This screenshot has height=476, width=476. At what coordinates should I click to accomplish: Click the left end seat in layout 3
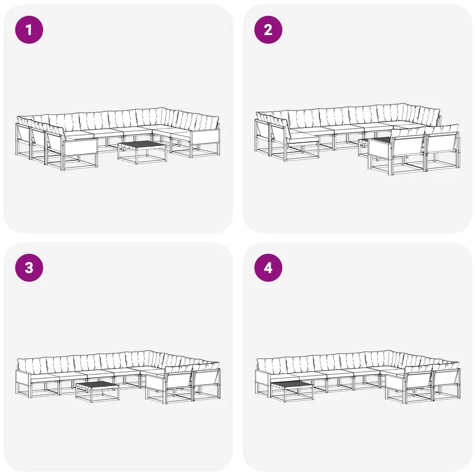coord(30,378)
